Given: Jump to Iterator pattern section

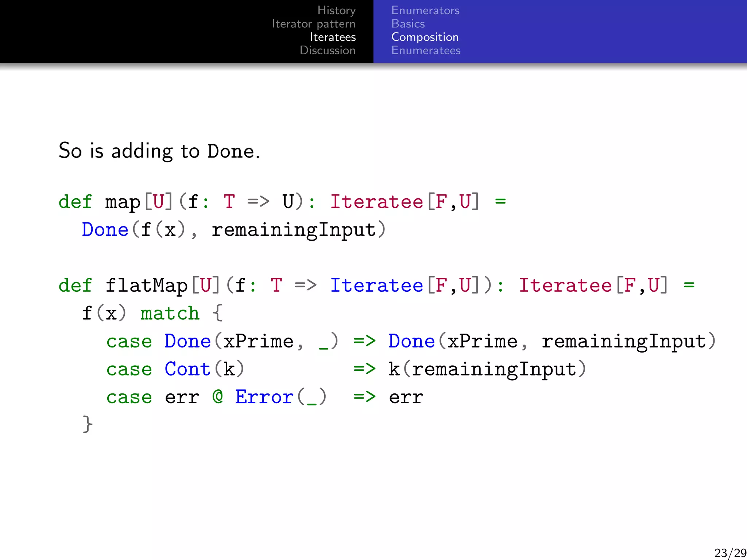Looking at the screenshot, I should pyautogui.click(x=314, y=24).
